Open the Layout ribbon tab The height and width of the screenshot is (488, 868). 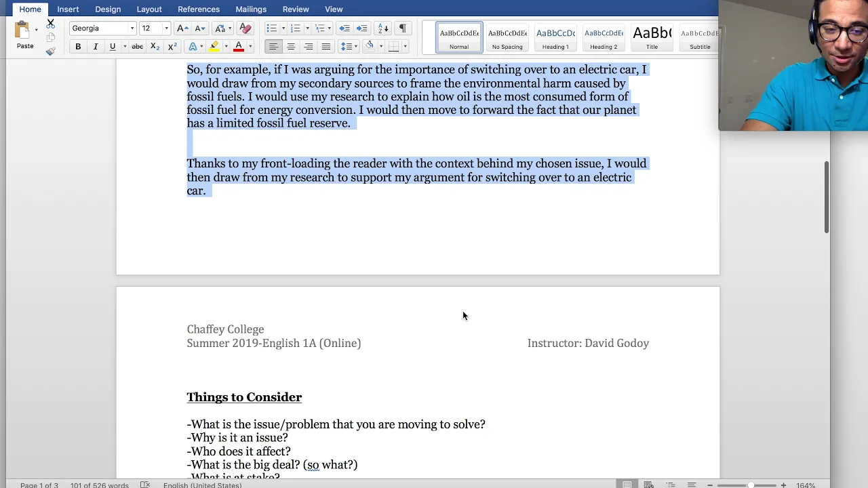tap(149, 9)
